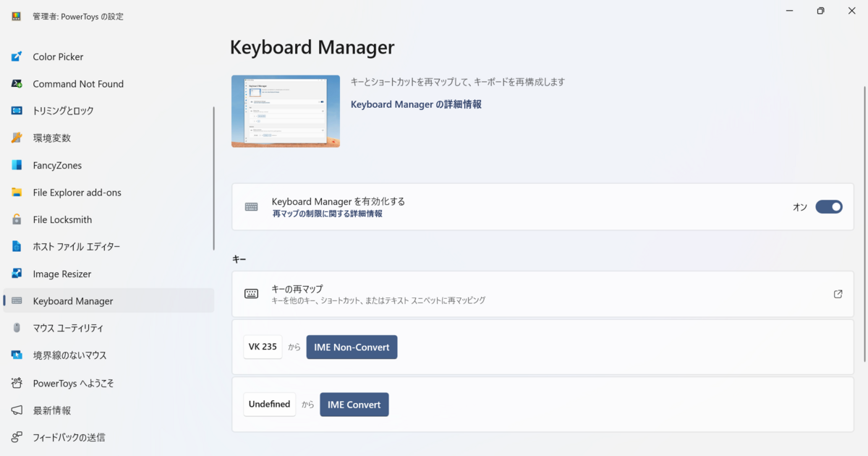The height and width of the screenshot is (456, 868).
Task: Click the フィードバックの送信 icon
Action: point(17,437)
